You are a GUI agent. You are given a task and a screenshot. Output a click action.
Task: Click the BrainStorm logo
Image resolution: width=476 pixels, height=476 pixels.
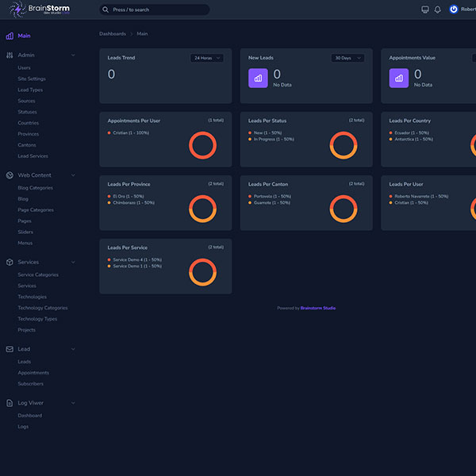click(x=40, y=10)
